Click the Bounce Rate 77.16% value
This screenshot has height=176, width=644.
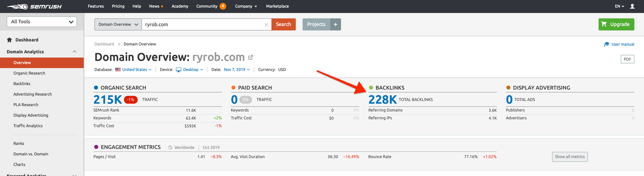point(471,157)
